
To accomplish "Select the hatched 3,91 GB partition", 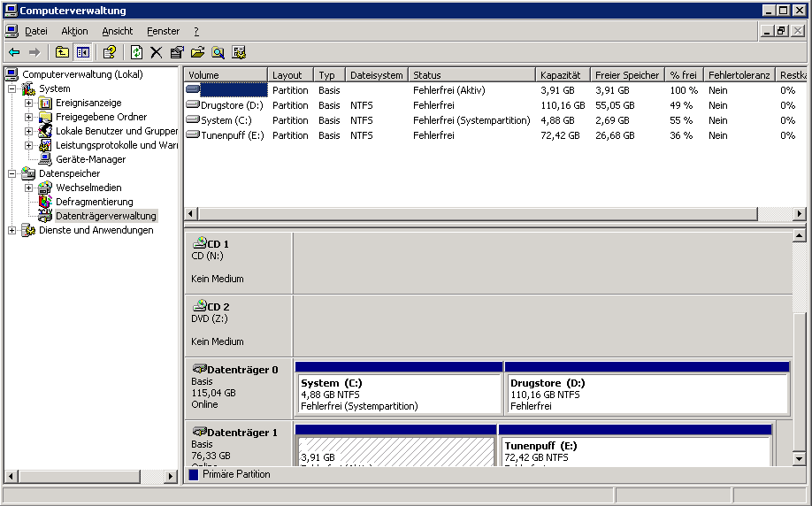I will [395, 446].
